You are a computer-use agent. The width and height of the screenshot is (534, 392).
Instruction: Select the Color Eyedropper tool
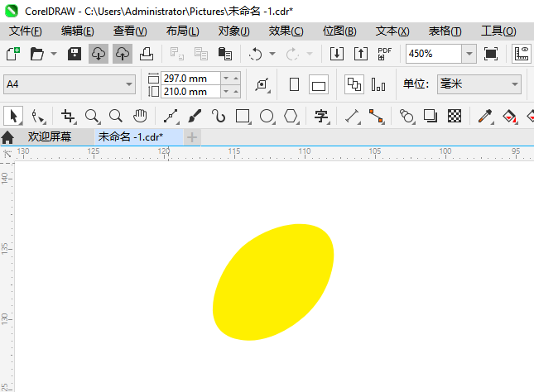click(485, 116)
